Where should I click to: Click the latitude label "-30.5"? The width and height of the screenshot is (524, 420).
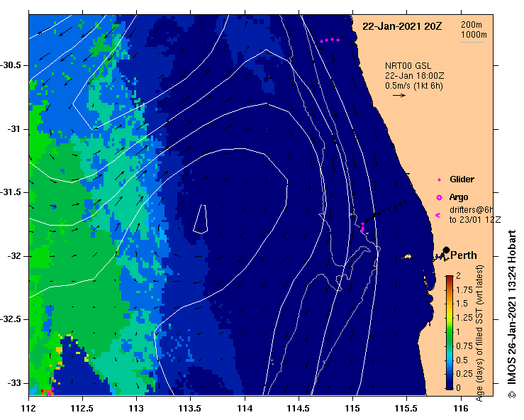pyautogui.click(x=11, y=65)
